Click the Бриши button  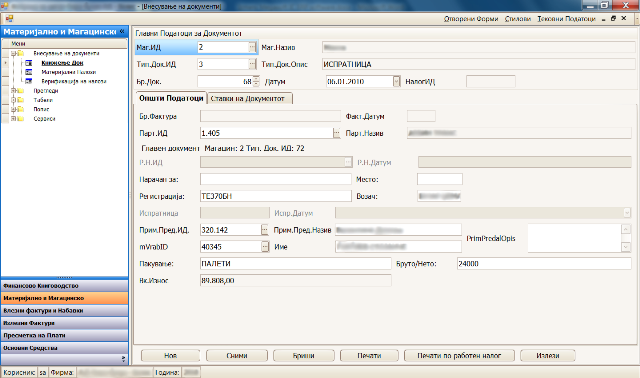click(x=304, y=356)
